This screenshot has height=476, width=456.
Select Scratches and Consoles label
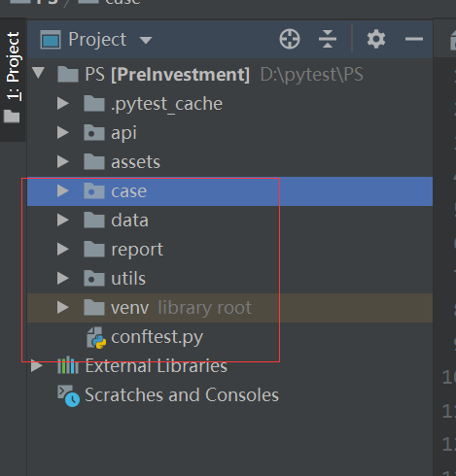pos(182,395)
